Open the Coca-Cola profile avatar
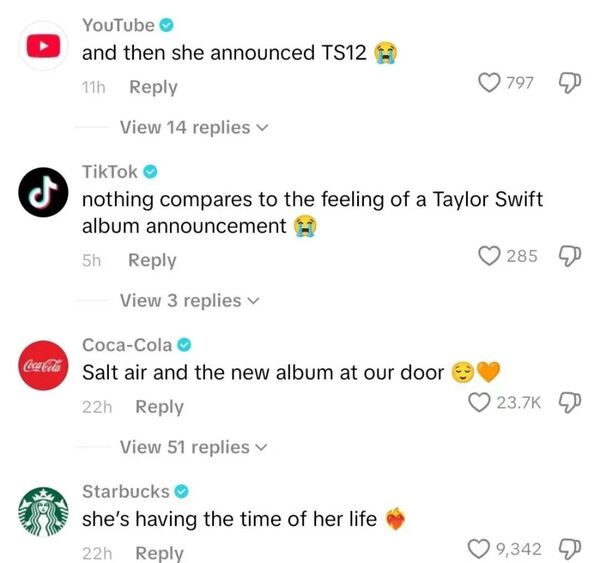This screenshot has width=600, height=563. [x=40, y=362]
